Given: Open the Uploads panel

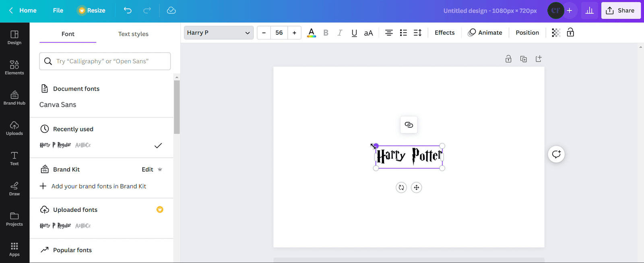Looking at the screenshot, I should coord(14,128).
